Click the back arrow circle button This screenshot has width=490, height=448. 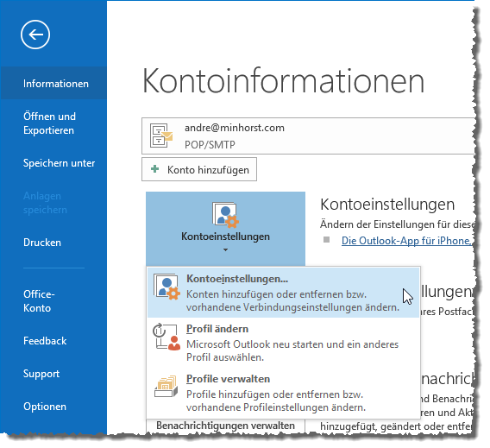tap(35, 35)
